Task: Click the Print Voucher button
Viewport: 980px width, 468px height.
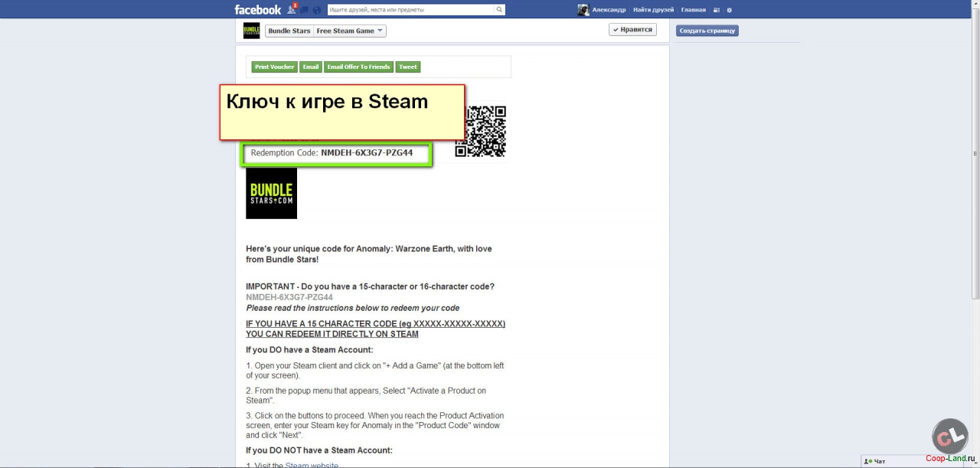Action: tap(274, 67)
